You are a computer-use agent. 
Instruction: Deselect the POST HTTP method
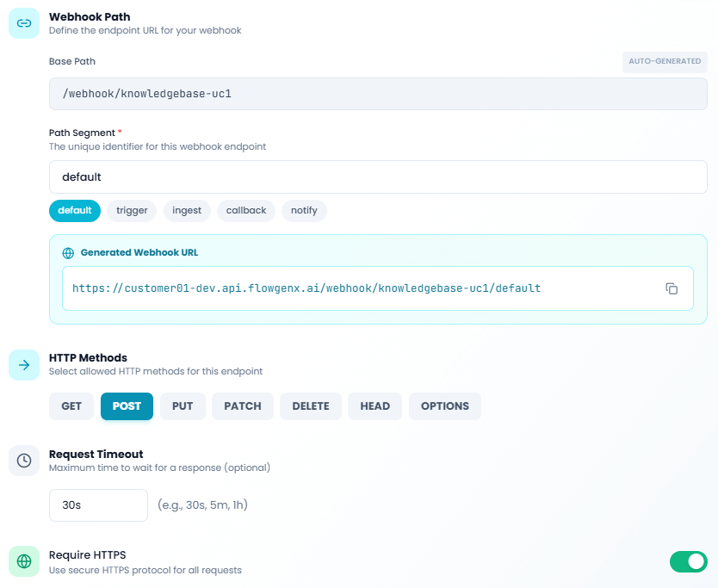click(127, 406)
